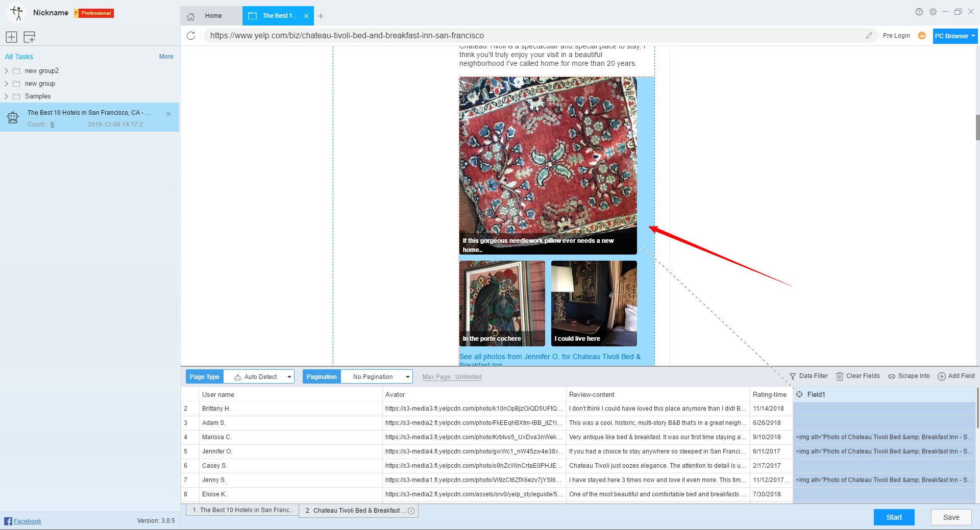Click the Count 0 link

pos(52,124)
